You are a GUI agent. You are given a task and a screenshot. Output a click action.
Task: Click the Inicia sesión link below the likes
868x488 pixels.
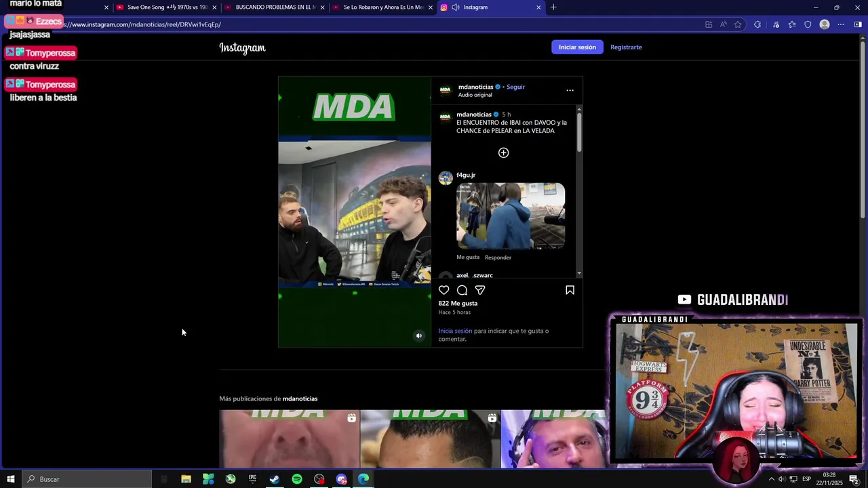click(455, 331)
